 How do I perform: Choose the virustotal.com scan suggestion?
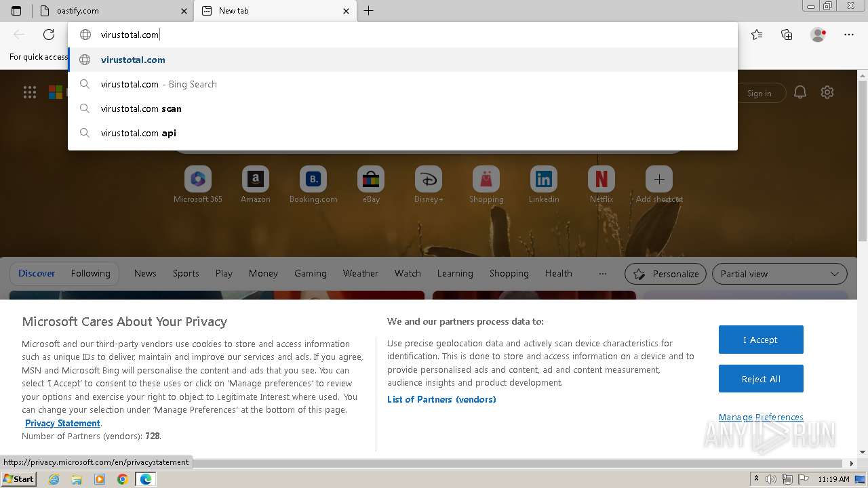pyautogui.click(x=403, y=108)
